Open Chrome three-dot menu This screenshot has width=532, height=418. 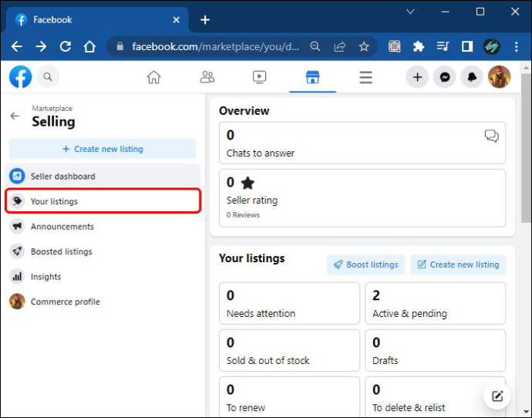pyautogui.click(x=516, y=46)
